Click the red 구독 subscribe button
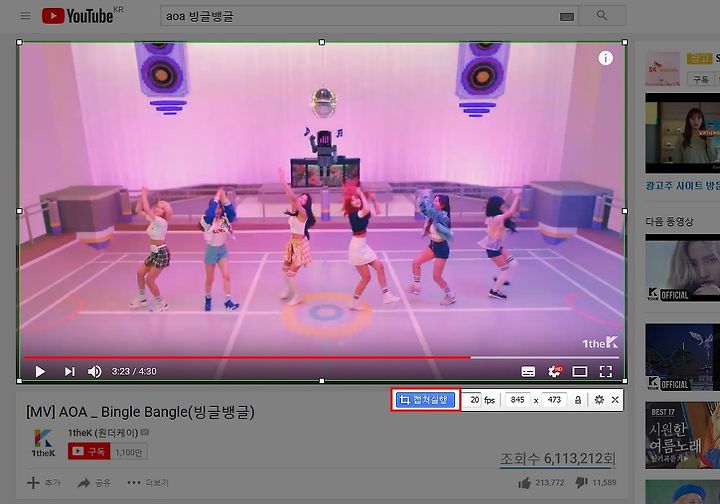 (x=89, y=452)
